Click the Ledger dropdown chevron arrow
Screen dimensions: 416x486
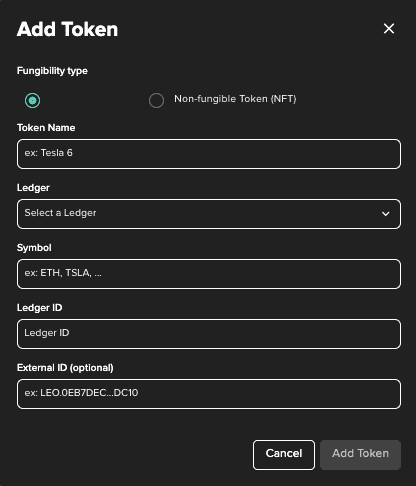click(386, 214)
